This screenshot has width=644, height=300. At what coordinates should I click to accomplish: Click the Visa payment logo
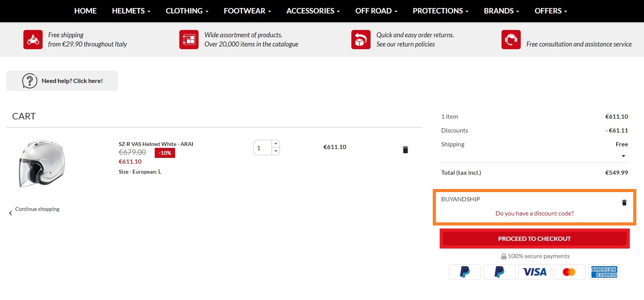[535, 272]
